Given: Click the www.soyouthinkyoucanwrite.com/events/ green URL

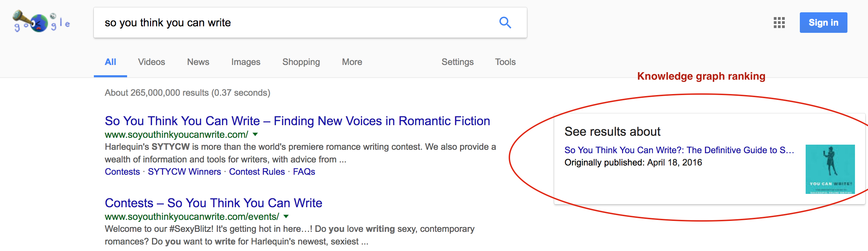Looking at the screenshot, I should [x=192, y=217].
